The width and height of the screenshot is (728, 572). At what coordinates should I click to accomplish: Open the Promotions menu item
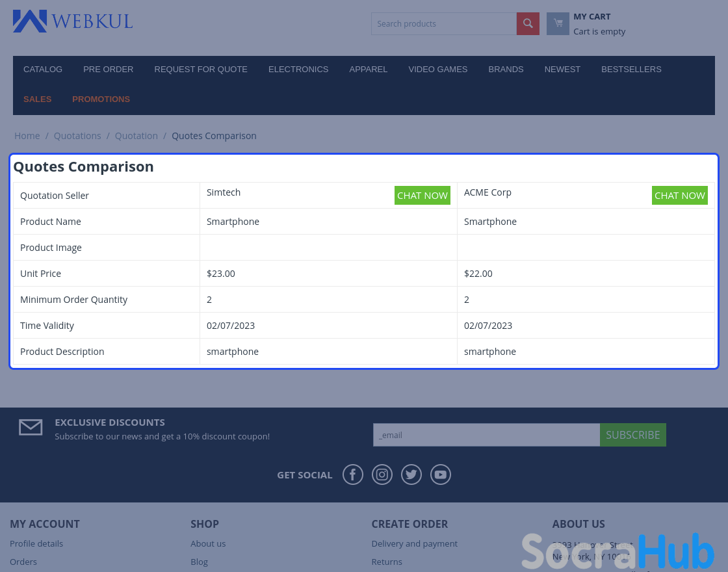tap(101, 99)
